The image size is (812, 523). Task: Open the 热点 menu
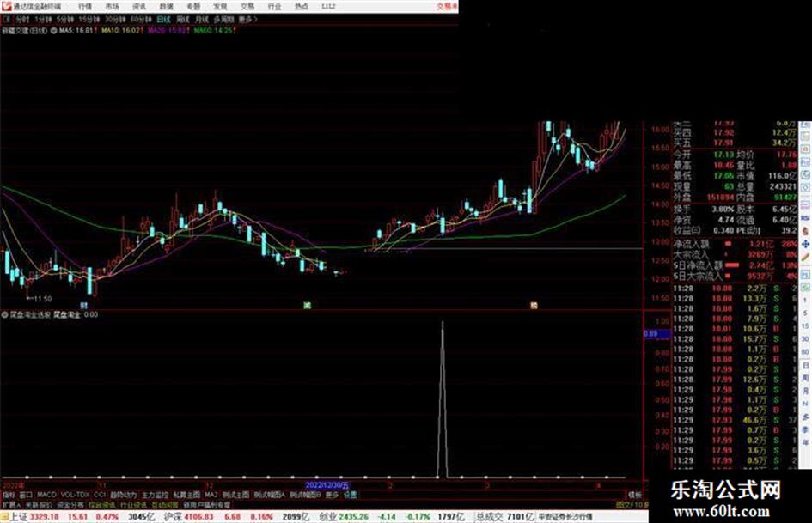[x=301, y=7]
